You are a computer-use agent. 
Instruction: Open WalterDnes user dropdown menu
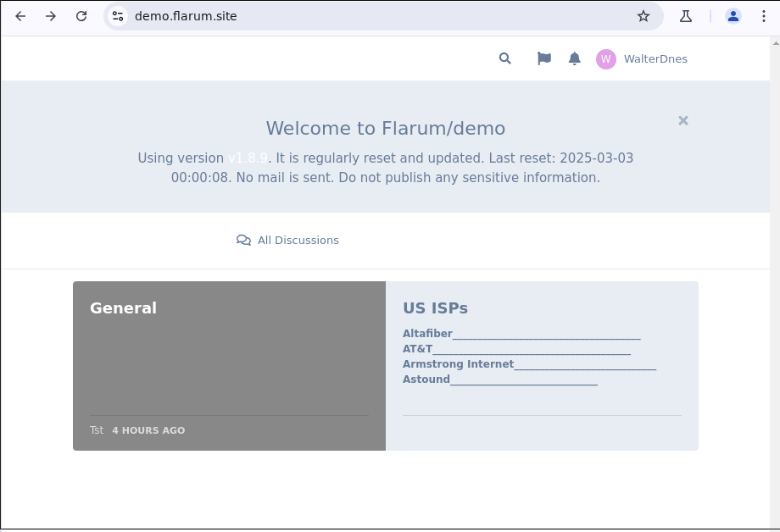642,59
